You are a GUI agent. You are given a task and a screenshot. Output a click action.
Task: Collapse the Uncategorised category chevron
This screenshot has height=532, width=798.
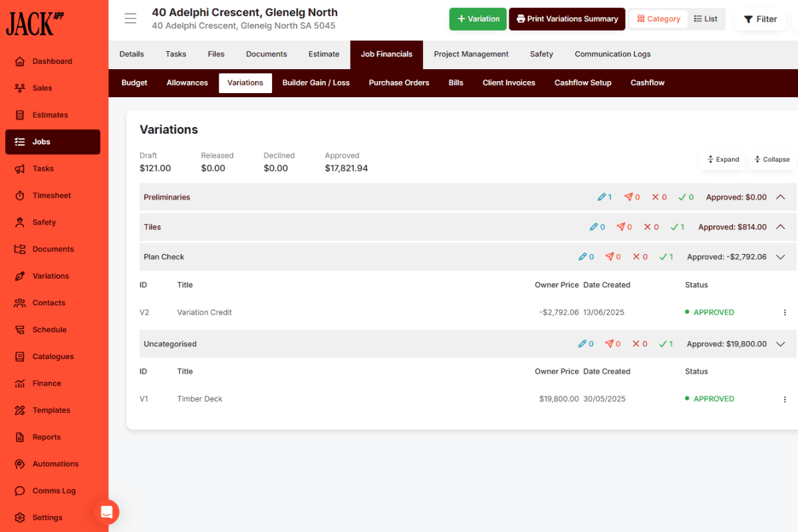click(781, 344)
